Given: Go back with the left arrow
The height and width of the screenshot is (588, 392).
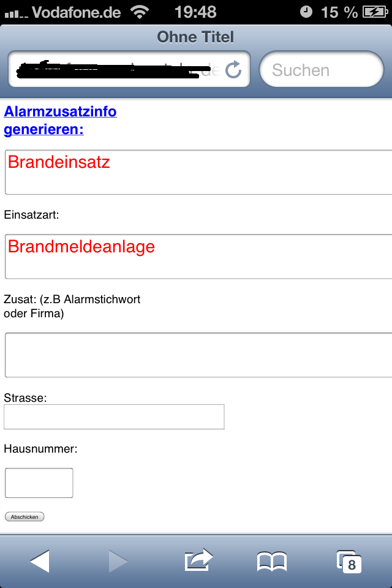Looking at the screenshot, I should pyautogui.click(x=40, y=560).
